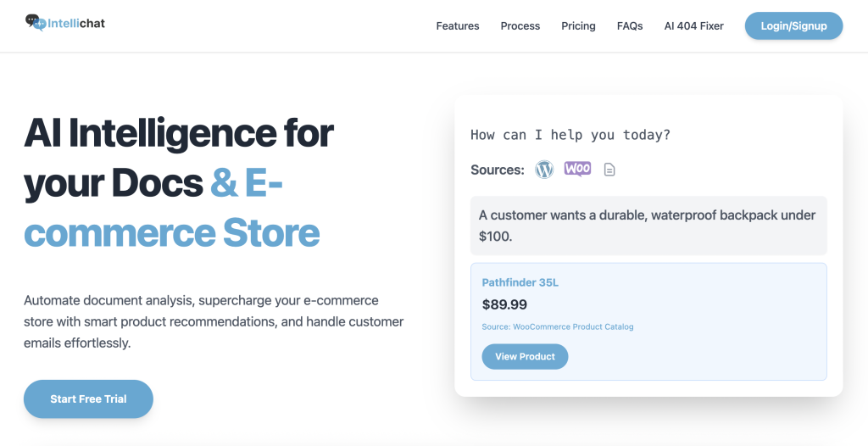
Task: Select the waterproof backpack customer message
Action: point(648,226)
